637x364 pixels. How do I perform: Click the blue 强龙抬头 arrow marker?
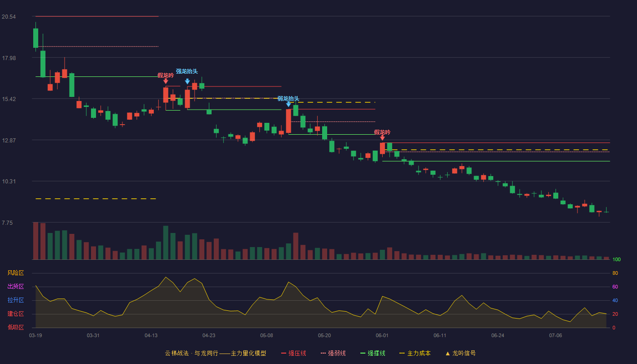(187, 81)
